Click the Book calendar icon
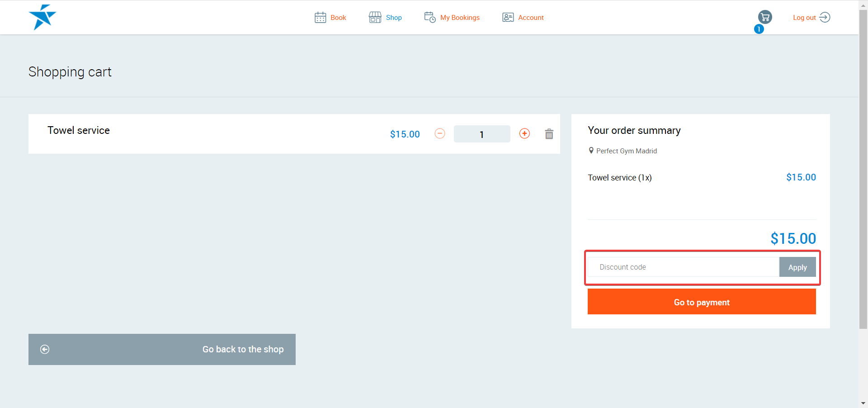This screenshot has width=868, height=408. click(320, 18)
